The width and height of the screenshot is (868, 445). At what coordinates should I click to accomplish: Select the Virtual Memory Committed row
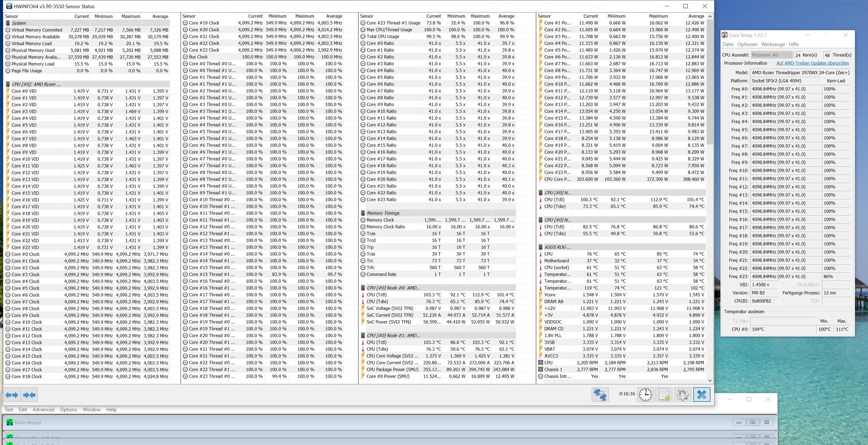[x=87, y=30]
